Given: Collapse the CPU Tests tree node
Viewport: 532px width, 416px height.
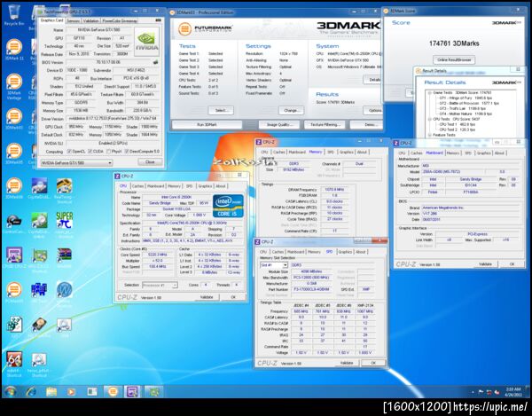Looking at the screenshot, I should pyautogui.click(x=429, y=119).
